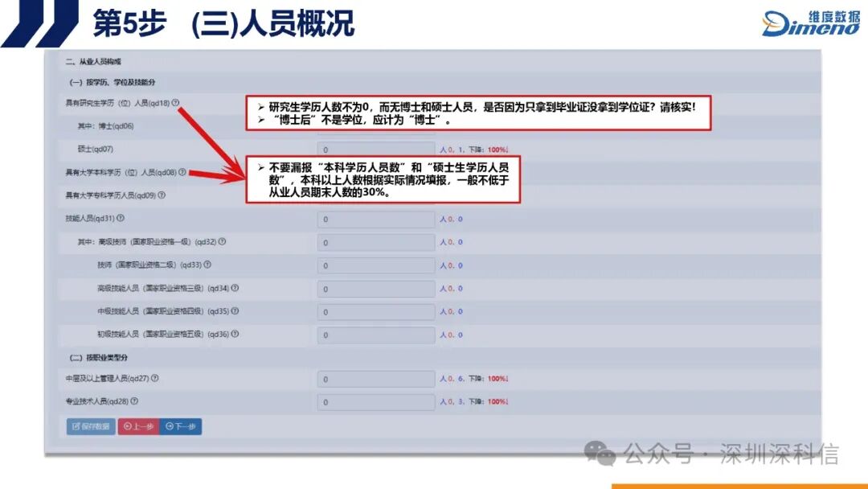Click help icon beside 具有研究生学历(位)人员(qd18)
The width and height of the screenshot is (868, 489).
(175, 102)
